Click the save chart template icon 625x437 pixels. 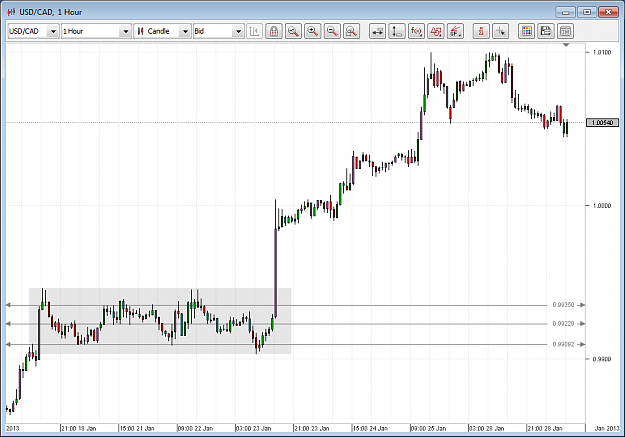(x=546, y=31)
